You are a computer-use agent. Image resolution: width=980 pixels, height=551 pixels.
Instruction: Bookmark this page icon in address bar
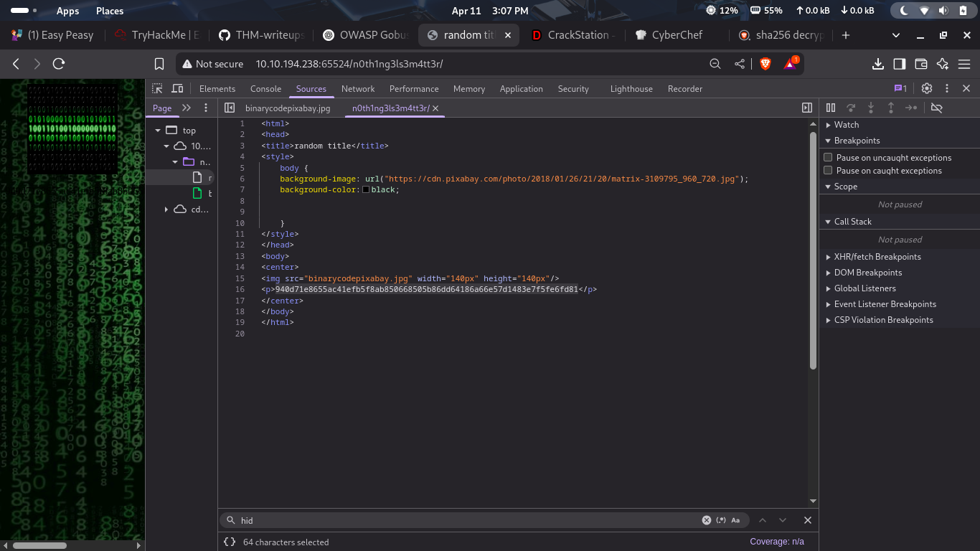(x=159, y=64)
